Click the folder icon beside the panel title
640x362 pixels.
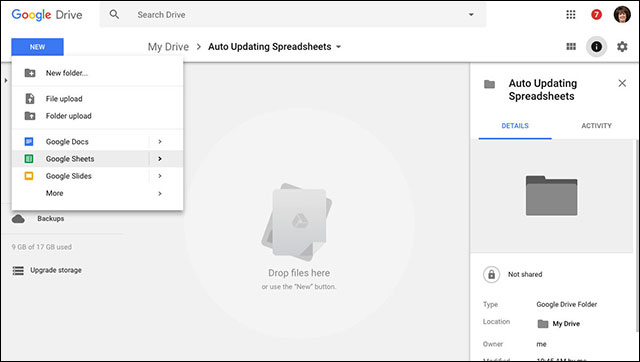click(489, 84)
